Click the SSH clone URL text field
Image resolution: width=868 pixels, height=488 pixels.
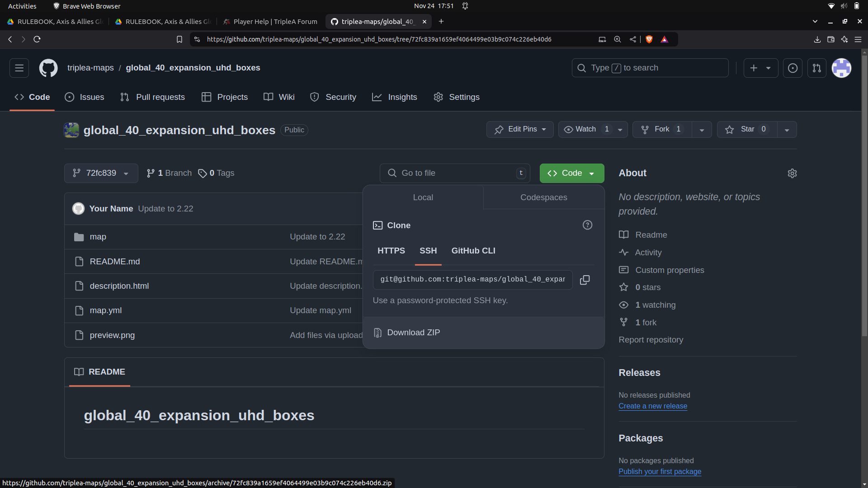coord(472,280)
